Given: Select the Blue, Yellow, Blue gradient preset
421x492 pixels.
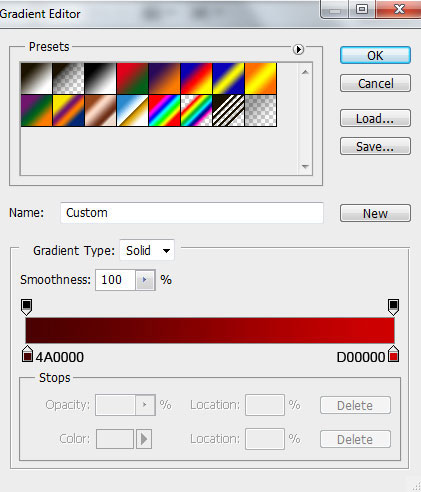Looking at the screenshot, I should click(228, 78).
